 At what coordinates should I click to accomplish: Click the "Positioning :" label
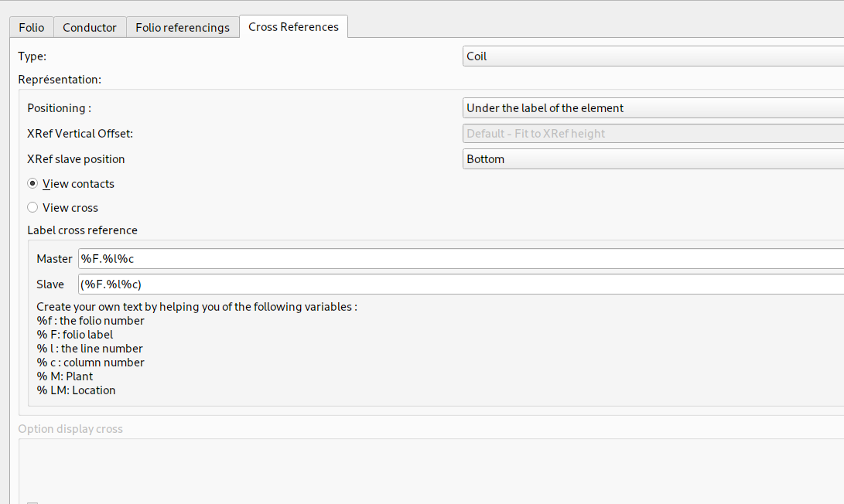click(59, 108)
